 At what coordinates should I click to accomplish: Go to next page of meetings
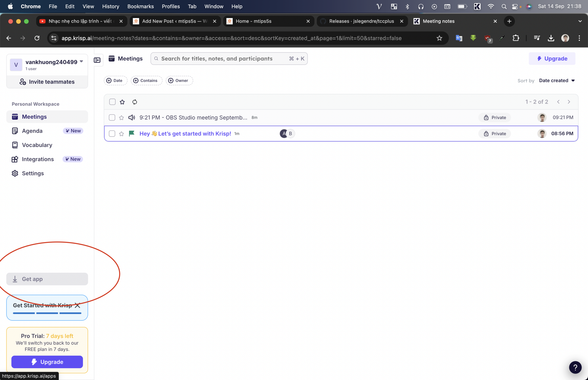[x=569, y=102]
